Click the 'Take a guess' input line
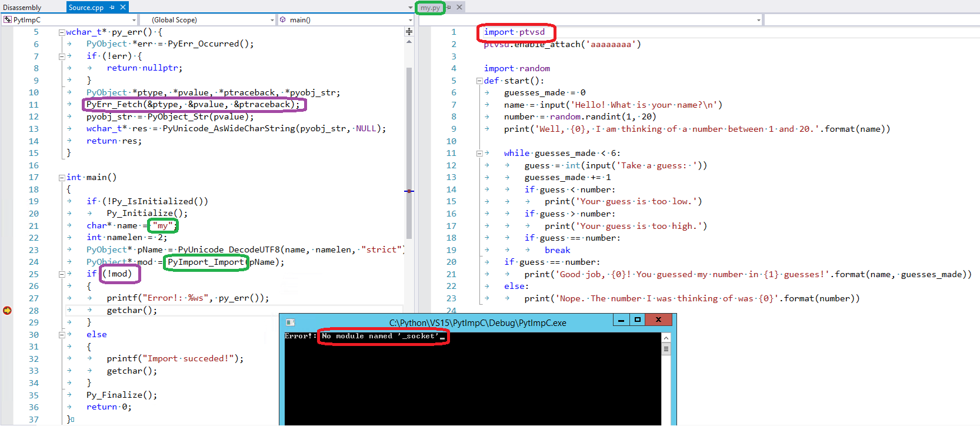 tap(616, 165)
